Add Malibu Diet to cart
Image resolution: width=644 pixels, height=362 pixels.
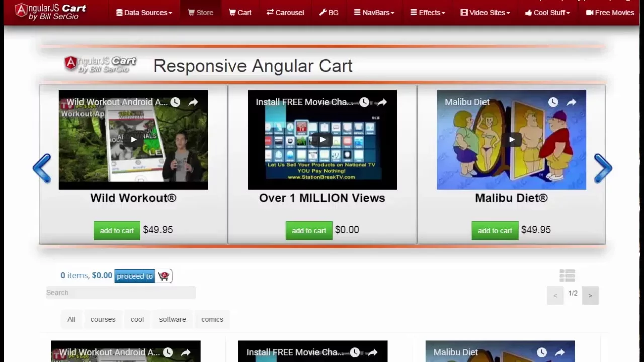[x=495, y=230]
